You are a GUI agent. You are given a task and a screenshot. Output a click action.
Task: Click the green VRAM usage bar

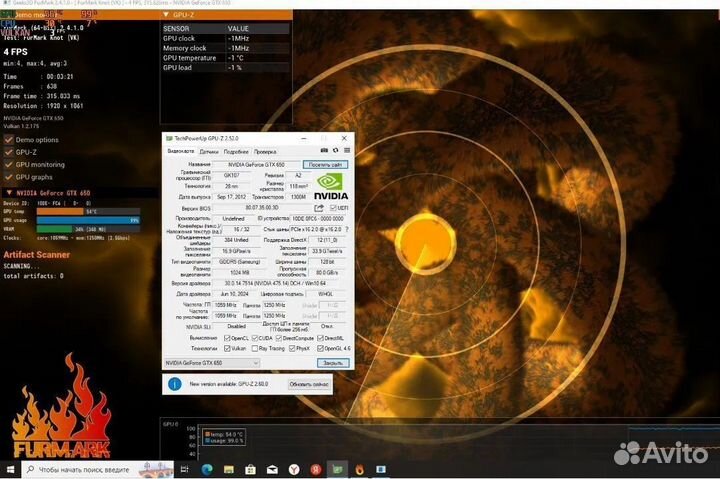(54, 229)
